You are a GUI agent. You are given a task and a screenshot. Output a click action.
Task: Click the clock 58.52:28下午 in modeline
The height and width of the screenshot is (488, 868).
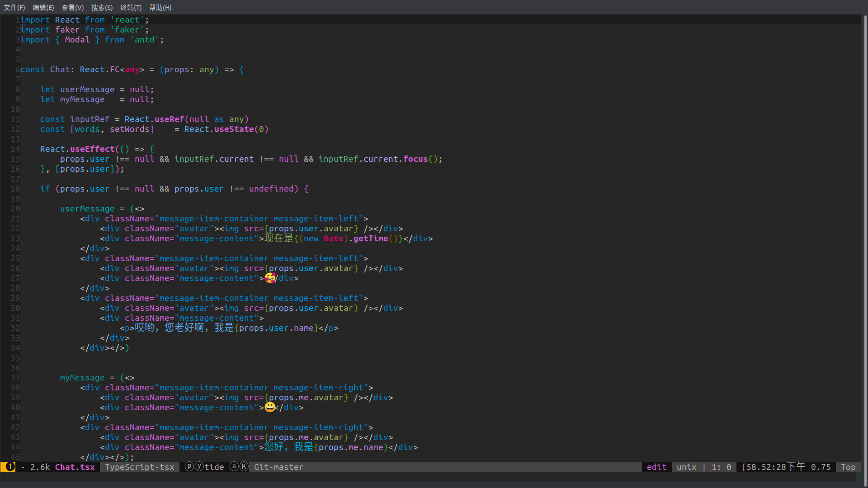pos(776,467)
